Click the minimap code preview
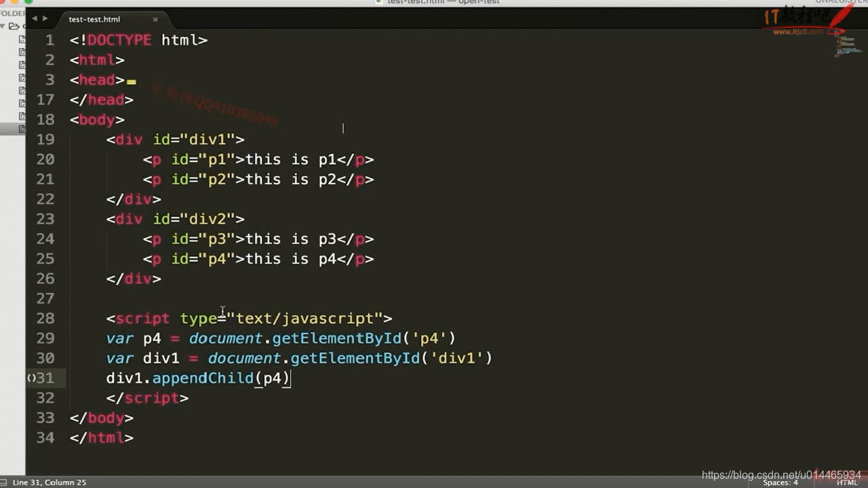The width and height of the screenshot is (868, 488). click(847, 44)
